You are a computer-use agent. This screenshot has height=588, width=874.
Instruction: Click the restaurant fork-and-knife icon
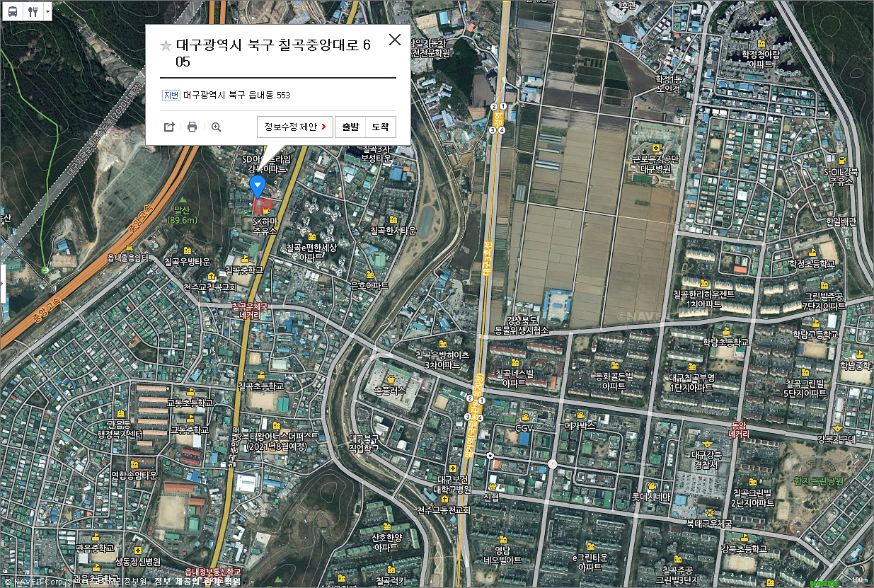coord(33,11)
